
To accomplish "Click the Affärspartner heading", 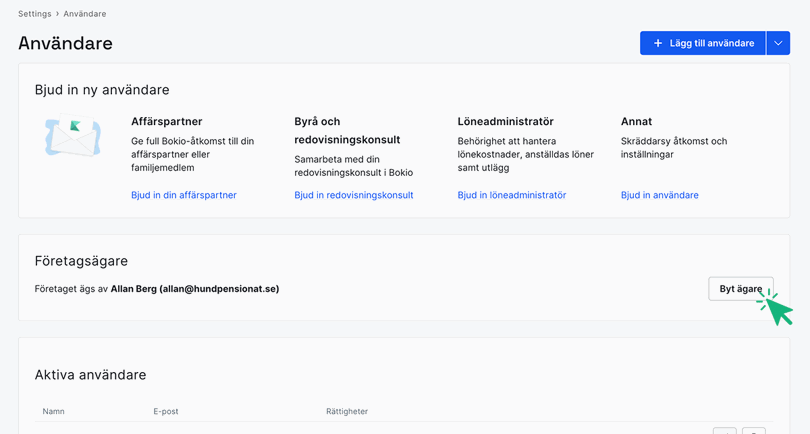I will tap(166, 121).
